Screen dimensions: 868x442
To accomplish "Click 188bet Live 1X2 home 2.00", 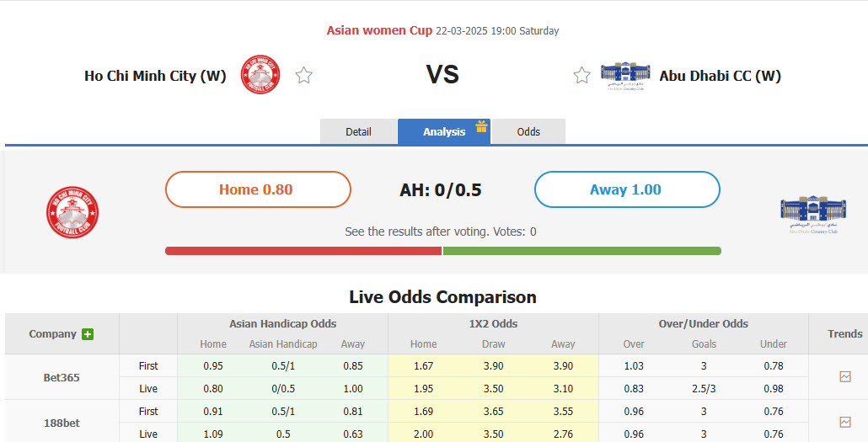I will (x=424, y=434).
